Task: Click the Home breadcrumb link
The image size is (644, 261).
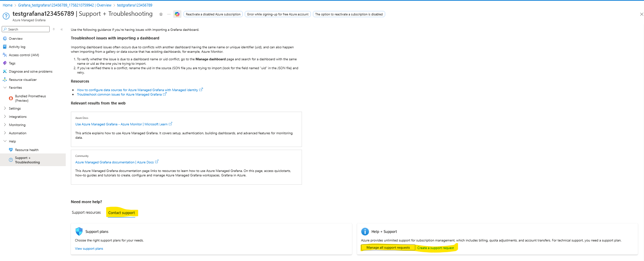Action: pyautogui.click(x=8, y=5)
